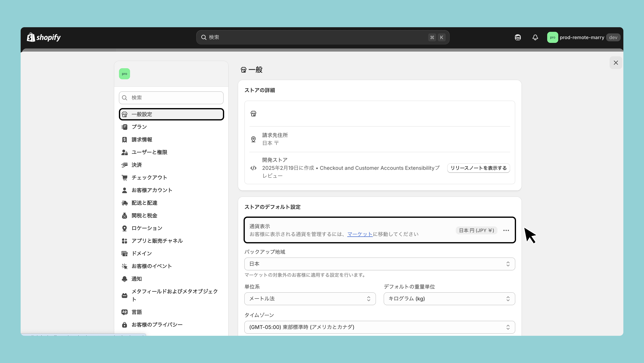Click the green pro avatar in settings sidebar

point(124,74)
